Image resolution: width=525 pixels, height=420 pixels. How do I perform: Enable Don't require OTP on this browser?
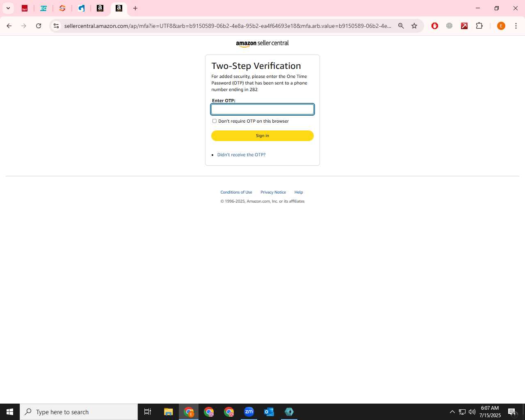point(214,121)
